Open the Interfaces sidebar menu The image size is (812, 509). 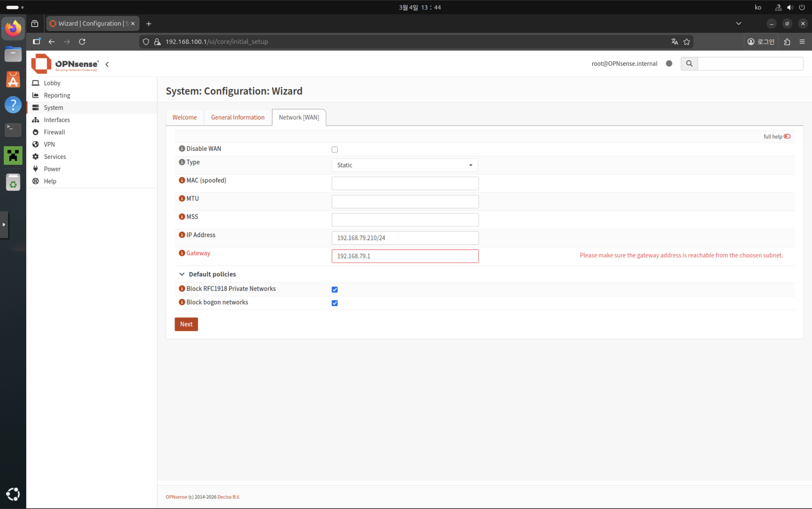click(x=57, y=120)
